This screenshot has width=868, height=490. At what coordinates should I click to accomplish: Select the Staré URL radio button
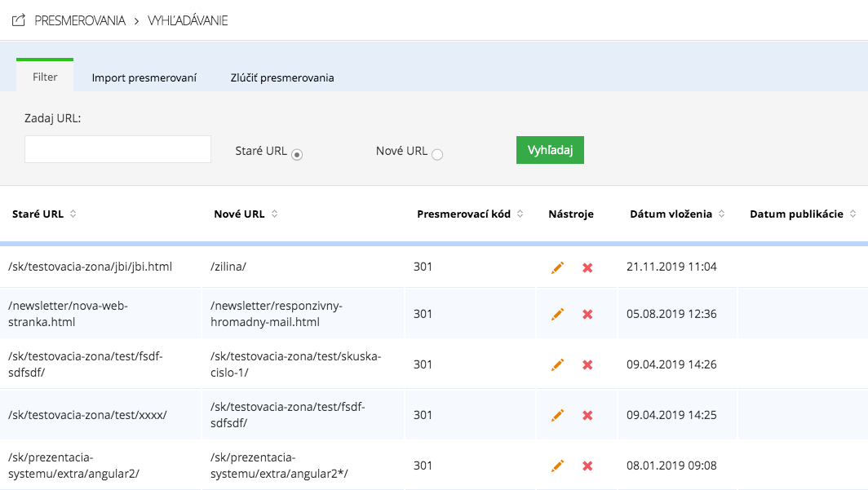pos(297,155)
